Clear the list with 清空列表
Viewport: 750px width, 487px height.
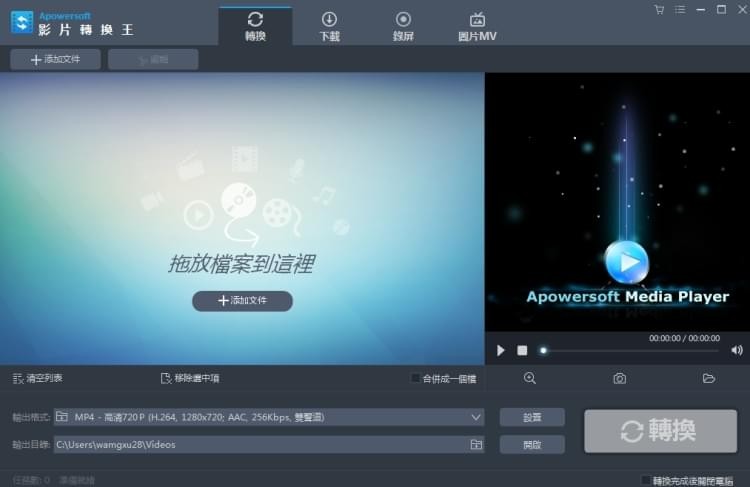[37, 378]
